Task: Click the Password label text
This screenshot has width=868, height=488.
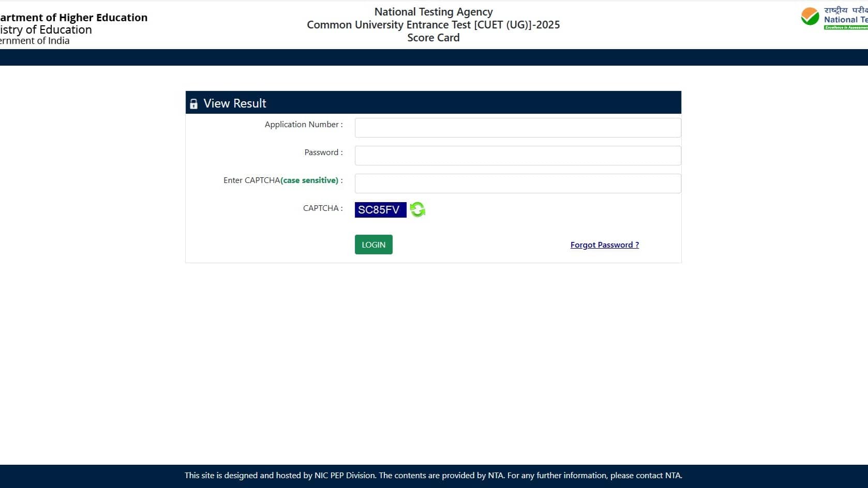Action: tap(323, 152)
